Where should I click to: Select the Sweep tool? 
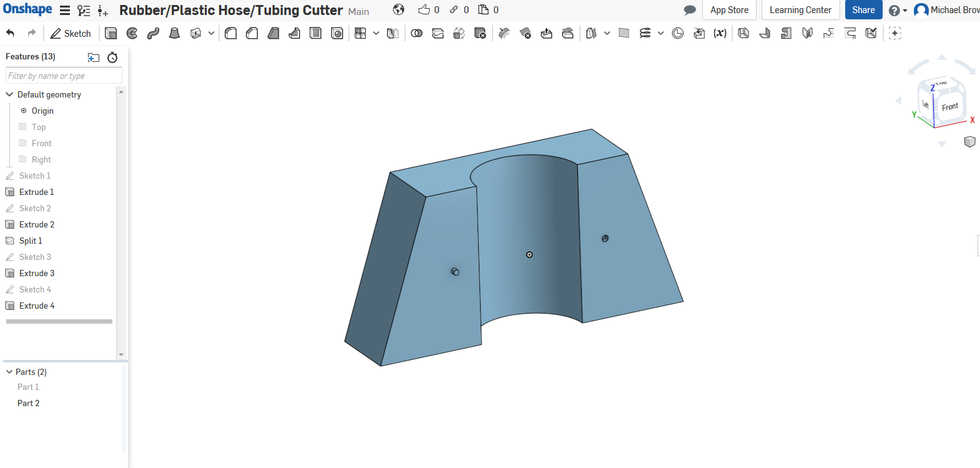pos(154,33)
